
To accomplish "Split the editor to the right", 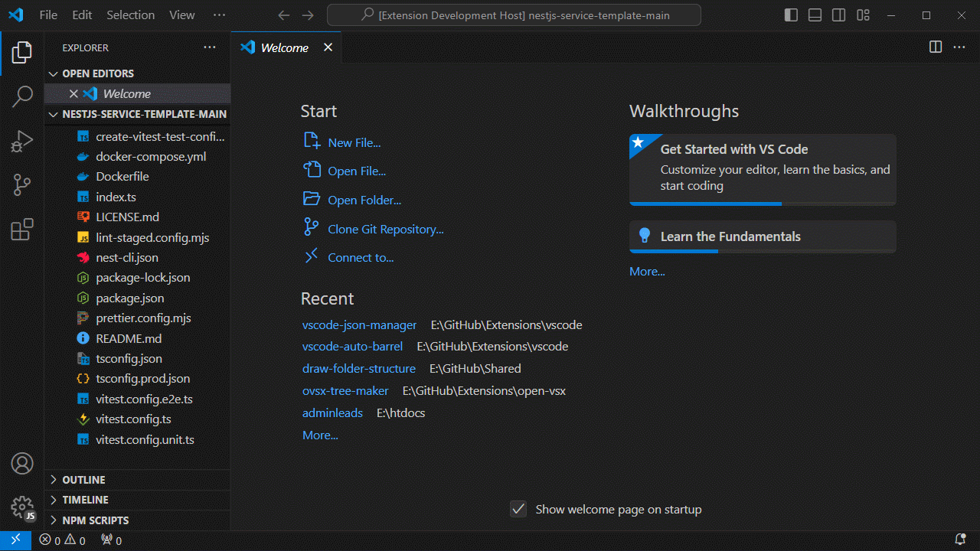I will tap(936, 47).
